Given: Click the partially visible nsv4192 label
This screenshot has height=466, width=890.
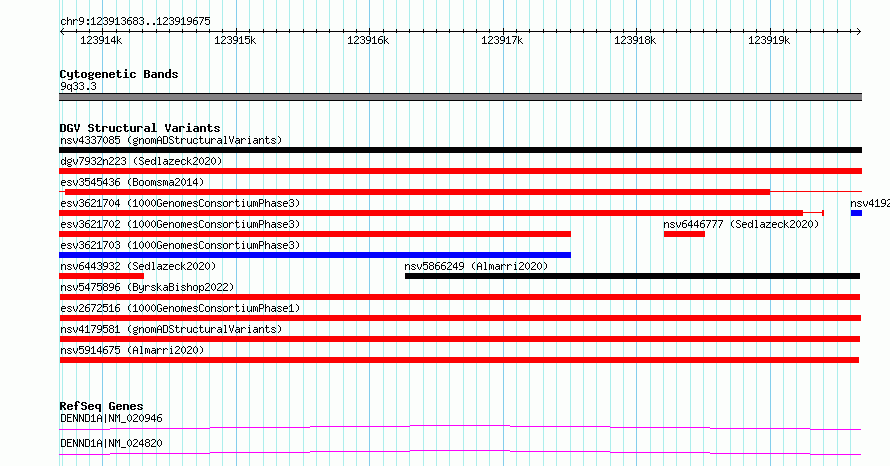Looking at the screenshot, I should tap(870, 203).
